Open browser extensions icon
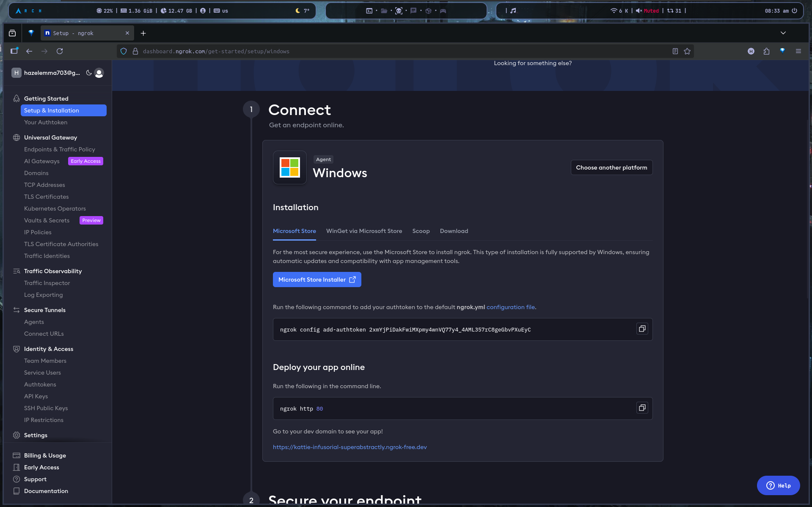 [766, 51]
